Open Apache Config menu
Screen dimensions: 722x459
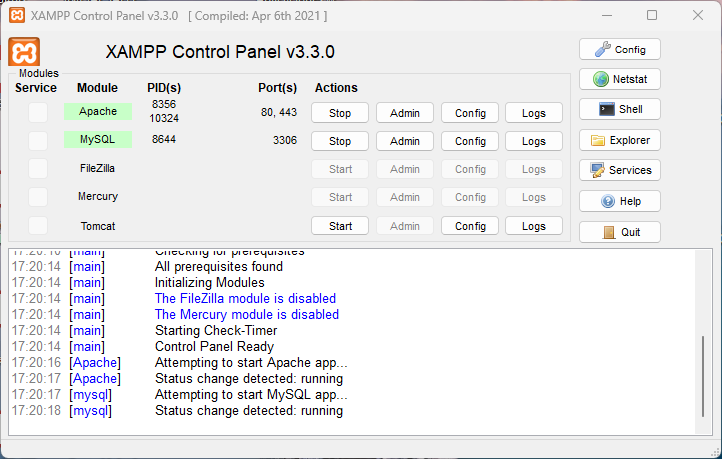(x=470, y=113)
